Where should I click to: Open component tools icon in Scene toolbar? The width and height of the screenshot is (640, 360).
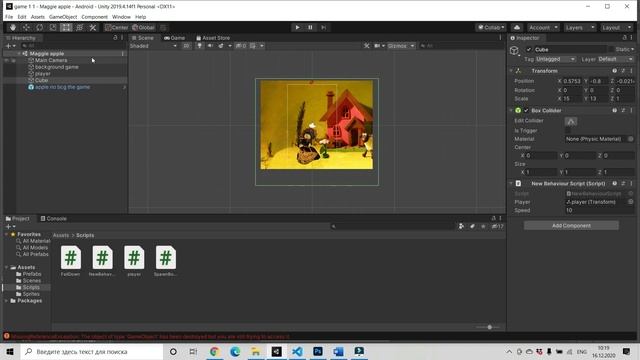367,46
